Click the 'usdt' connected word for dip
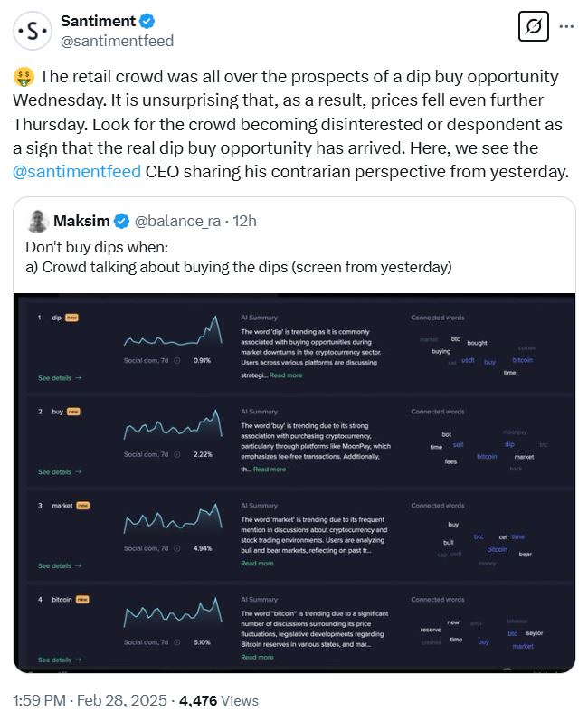Screen dimensions: 588x712 click(468, 360)
